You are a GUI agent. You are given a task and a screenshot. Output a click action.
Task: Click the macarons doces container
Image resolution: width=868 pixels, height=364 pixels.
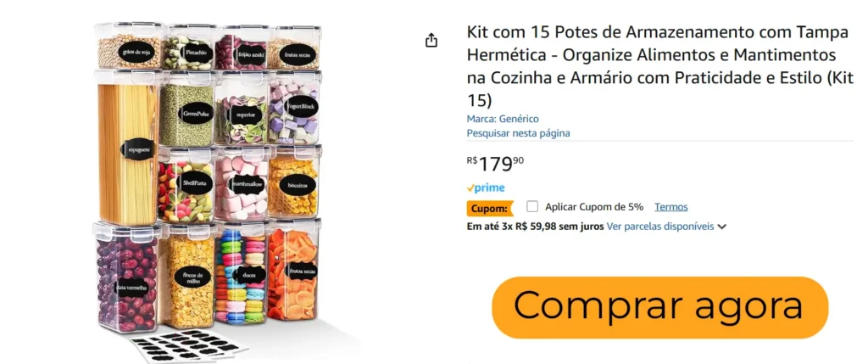[242, 273]
